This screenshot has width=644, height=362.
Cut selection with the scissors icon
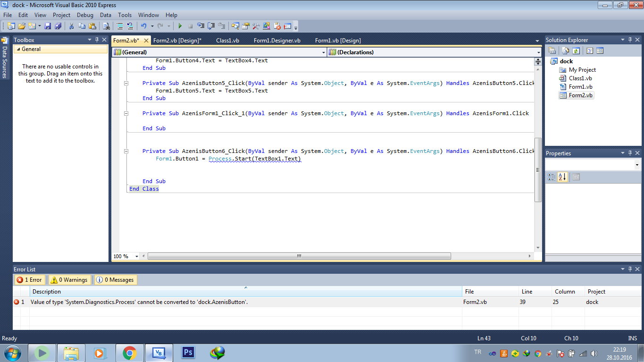pos(71,26)
